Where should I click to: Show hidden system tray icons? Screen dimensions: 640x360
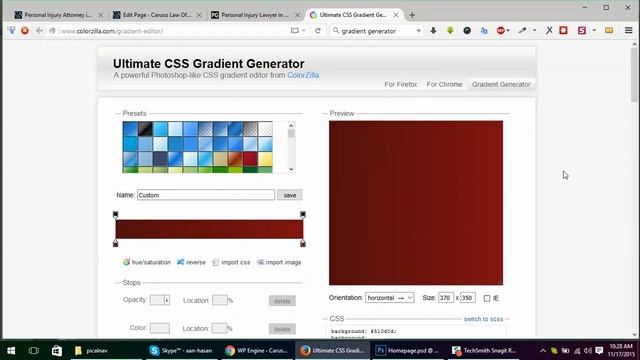point(542,350)
